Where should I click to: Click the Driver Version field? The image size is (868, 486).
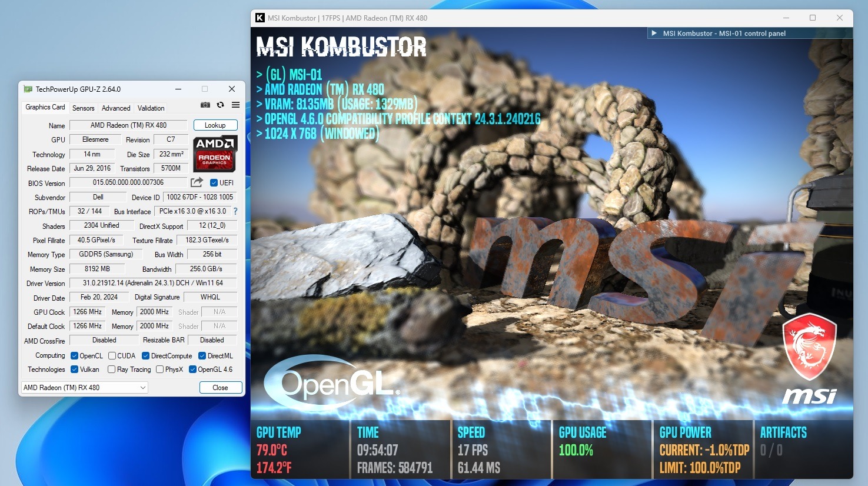pyautogui.click(x=153, y=283)
